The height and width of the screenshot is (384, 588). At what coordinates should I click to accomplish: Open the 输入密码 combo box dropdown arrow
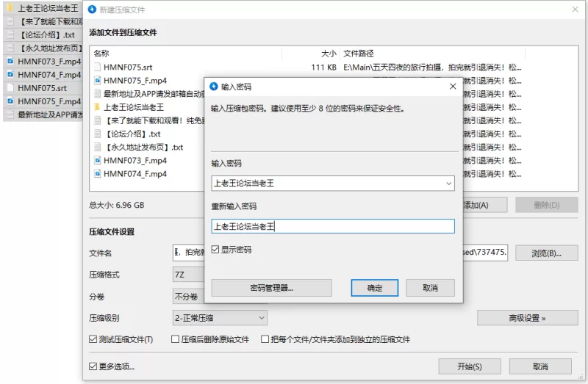tap(448, 184)
